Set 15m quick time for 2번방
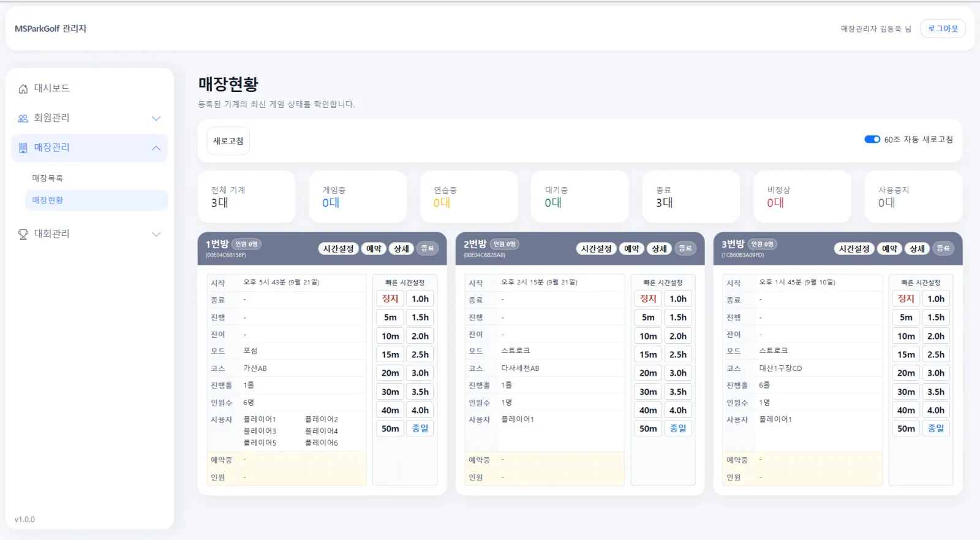Image resolution: width=980 pixels, height=540 pixels. pos(648,354)
